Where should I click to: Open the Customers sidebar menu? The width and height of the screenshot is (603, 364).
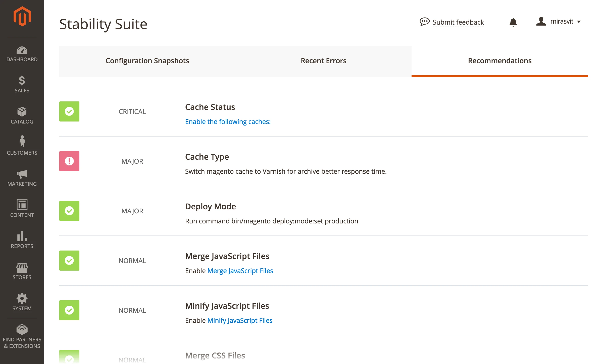[22, 146]
